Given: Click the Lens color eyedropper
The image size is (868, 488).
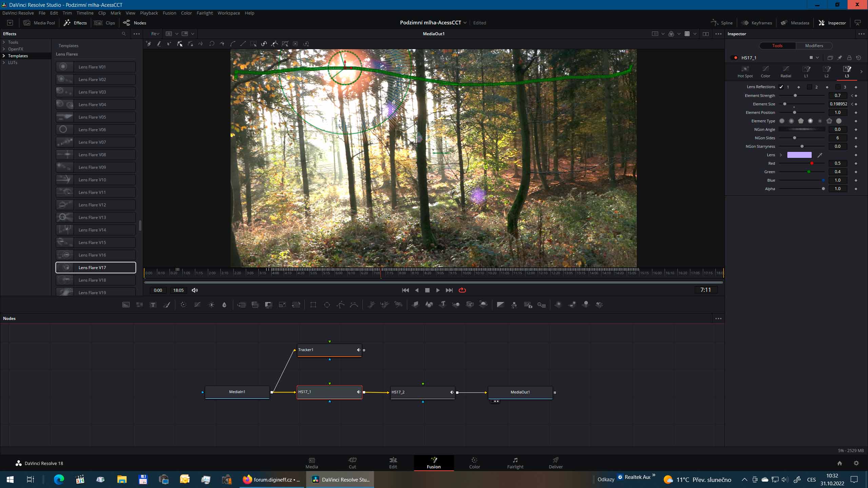Looking at the screenshot, I should click(820, 155).
